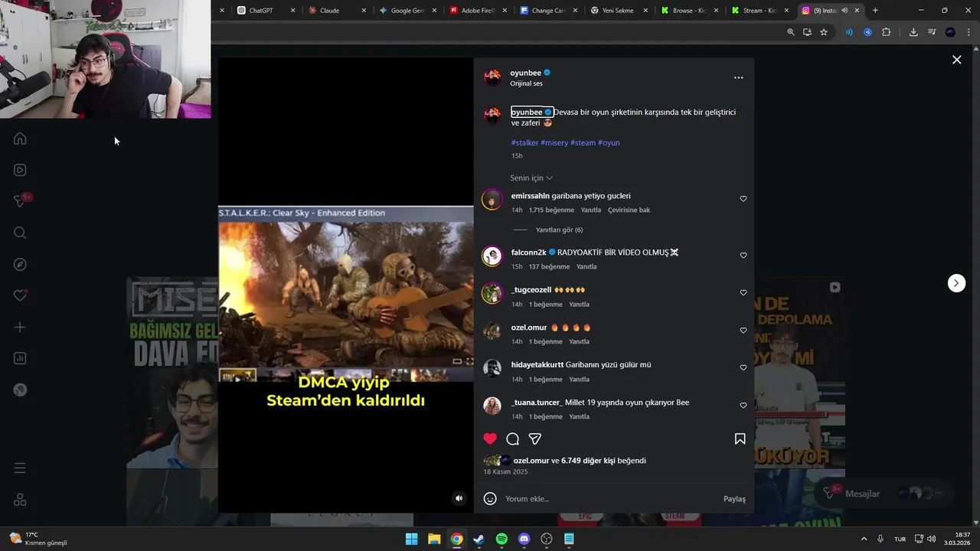Like emirssahln's comment

[x=743, y=199]
